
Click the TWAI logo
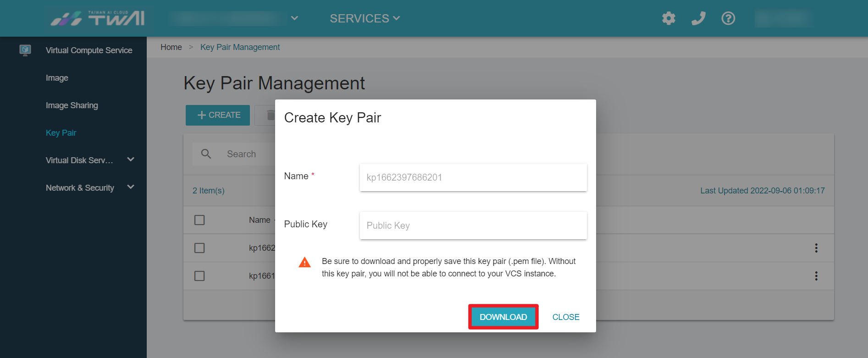point(98,18)
